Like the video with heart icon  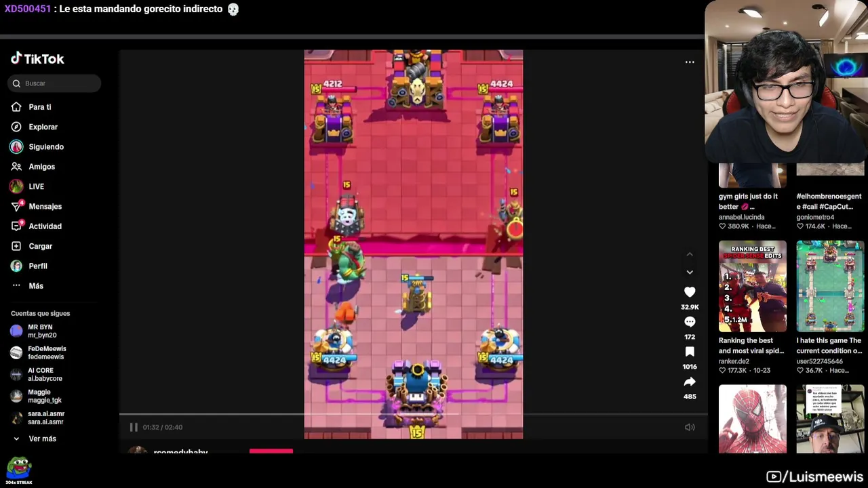(690, 291)
